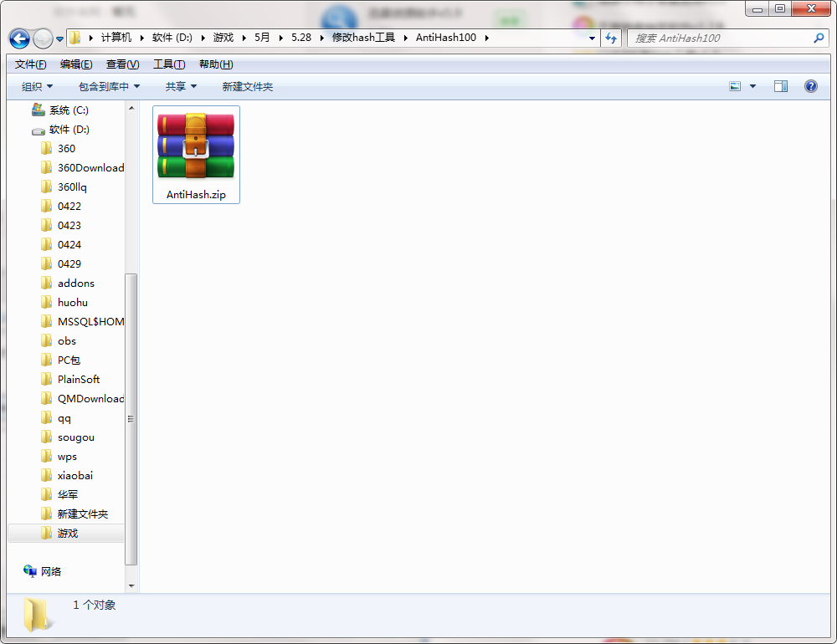
Task: Open the 包含到库中 dropdown
Action: 109,86
